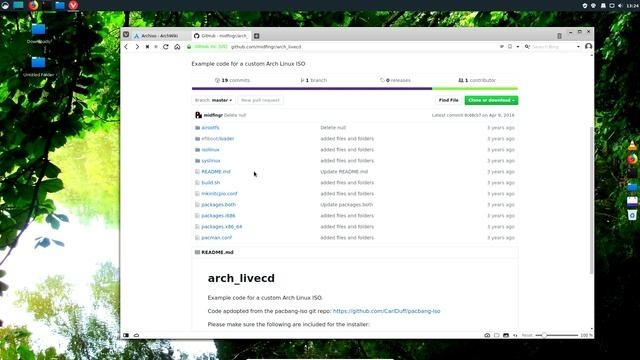The image size is (640, 360).
Task: Open the pacbang-iso GitHub repo link
Action: point(386,311)
